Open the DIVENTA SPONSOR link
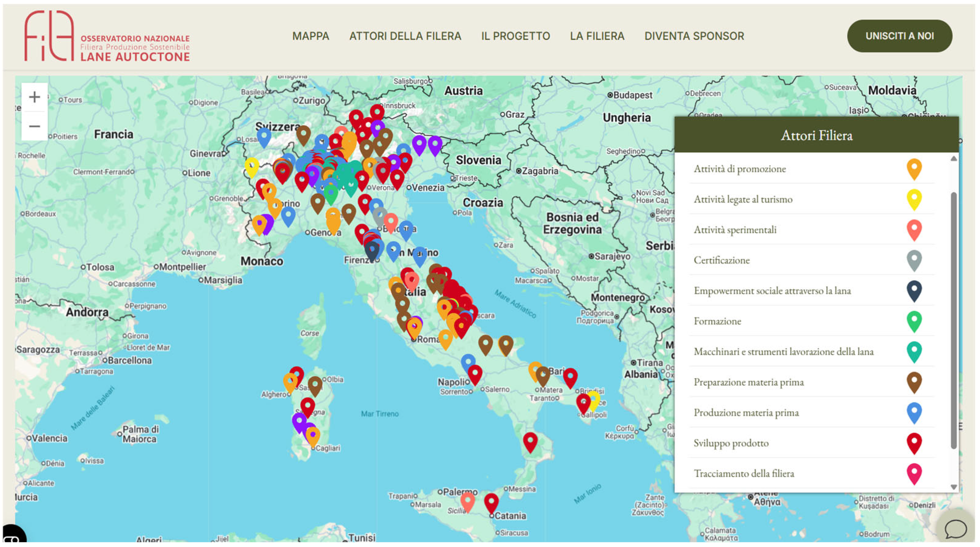This screenshot has height=547, width=980. (694, 36)
